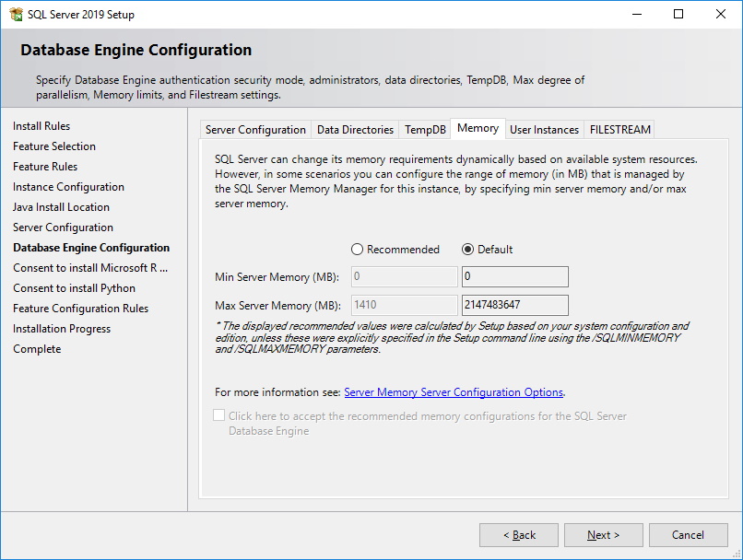The width and height of the screenshot is (743, 560).
Task: Click Feature Configuration Rules step
Action: coord(81,309)
